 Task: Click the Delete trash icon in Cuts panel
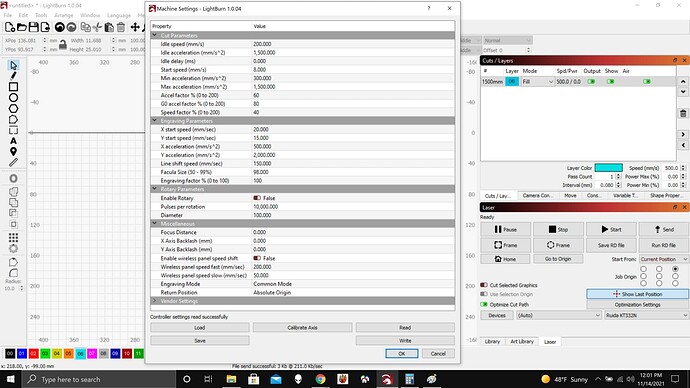pos(683,113)
